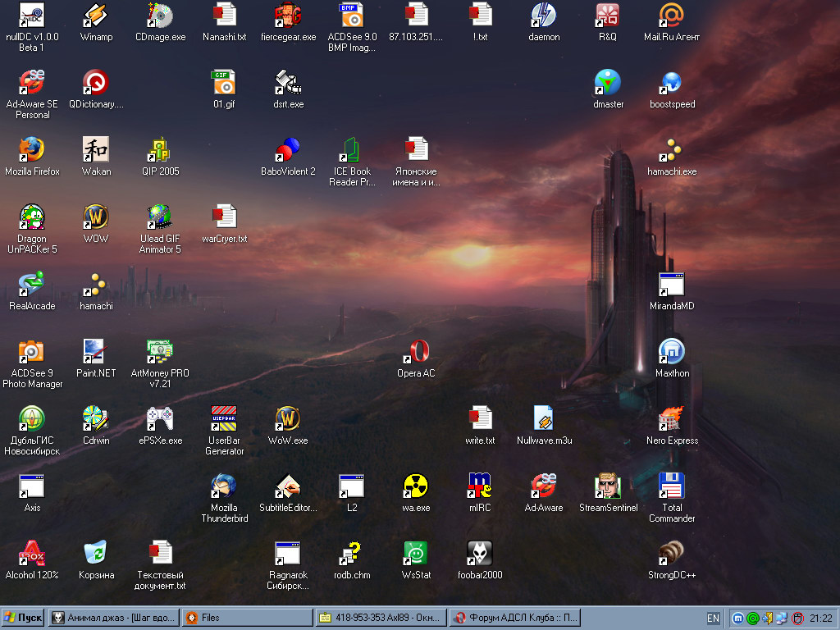
Task: Switch to Форум АДСЛ Клуба taskbar window
Action: (514, 618)
